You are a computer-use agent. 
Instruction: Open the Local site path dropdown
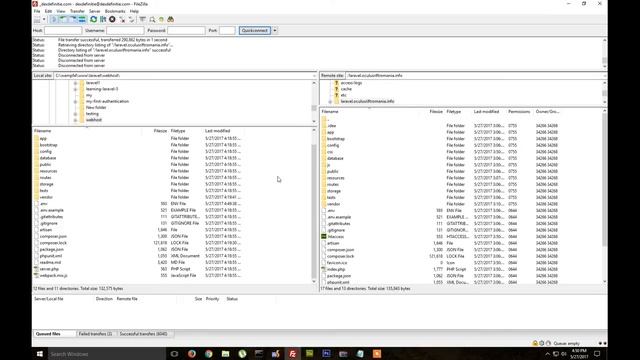(x=314, y=76)
